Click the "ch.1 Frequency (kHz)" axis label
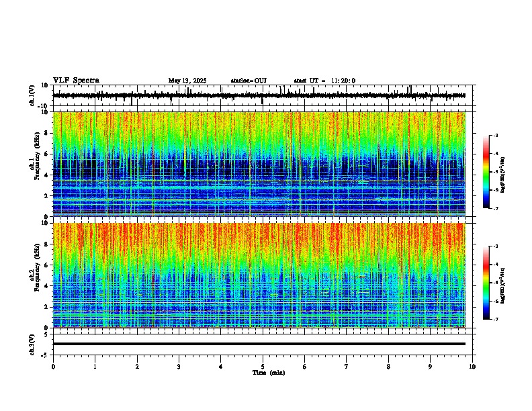This screenshot has width=532, height=411. pos(34,156)
